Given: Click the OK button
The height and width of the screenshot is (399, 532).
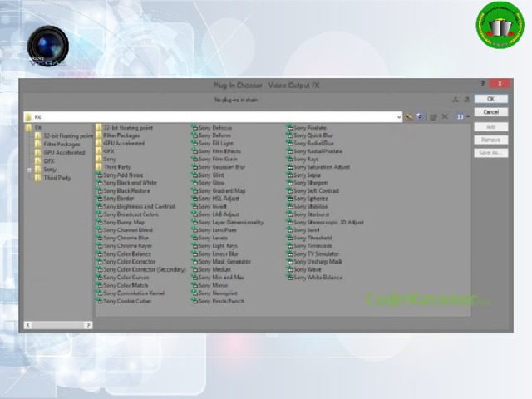Looking at the screenshot, I should tap(491, 99).
